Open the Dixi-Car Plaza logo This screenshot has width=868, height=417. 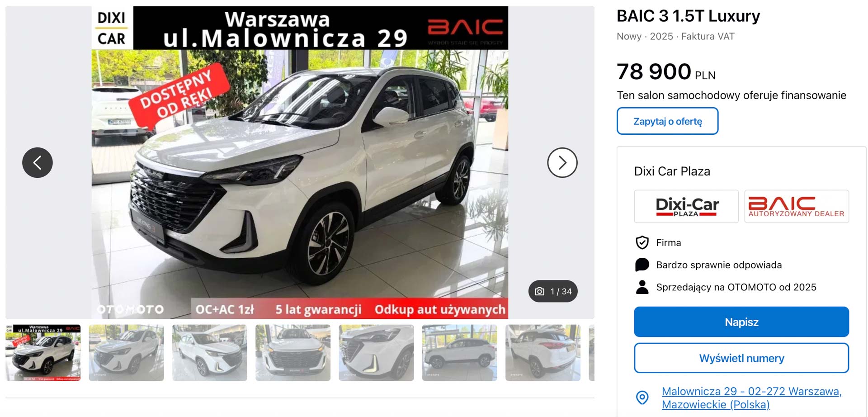pyautogui.click(x=686, y=206)
